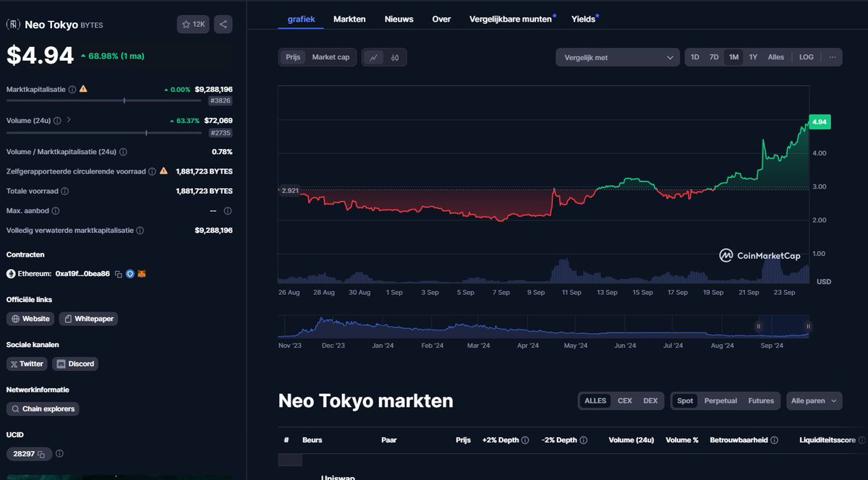Select the line chart icon

click(x=373, y=57)
